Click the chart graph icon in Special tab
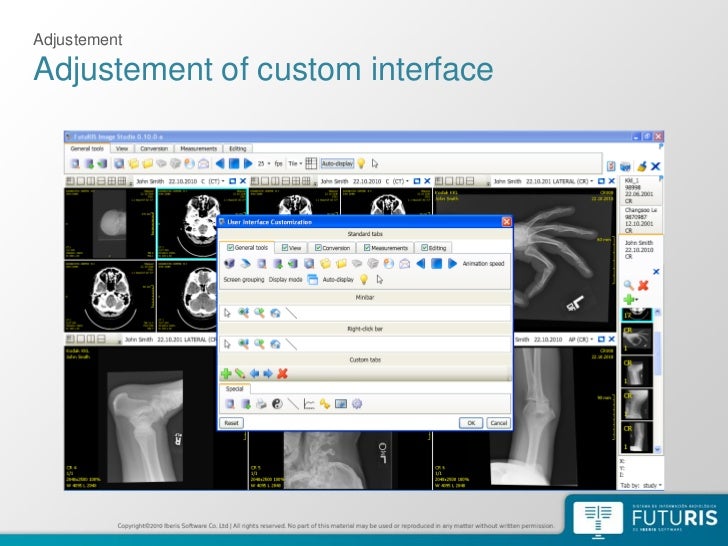 309,404
